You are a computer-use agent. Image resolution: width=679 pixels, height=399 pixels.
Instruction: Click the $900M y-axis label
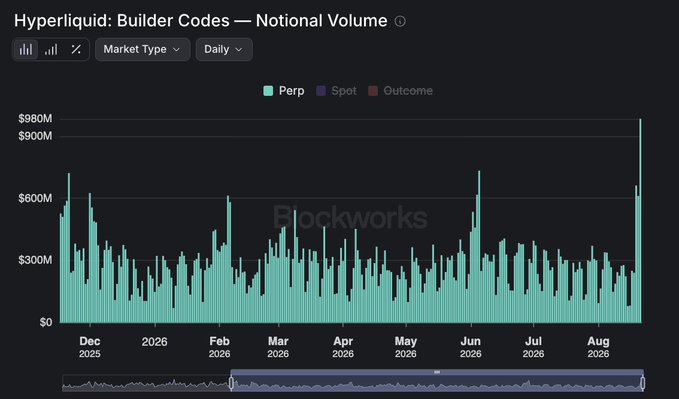[35, 136]
